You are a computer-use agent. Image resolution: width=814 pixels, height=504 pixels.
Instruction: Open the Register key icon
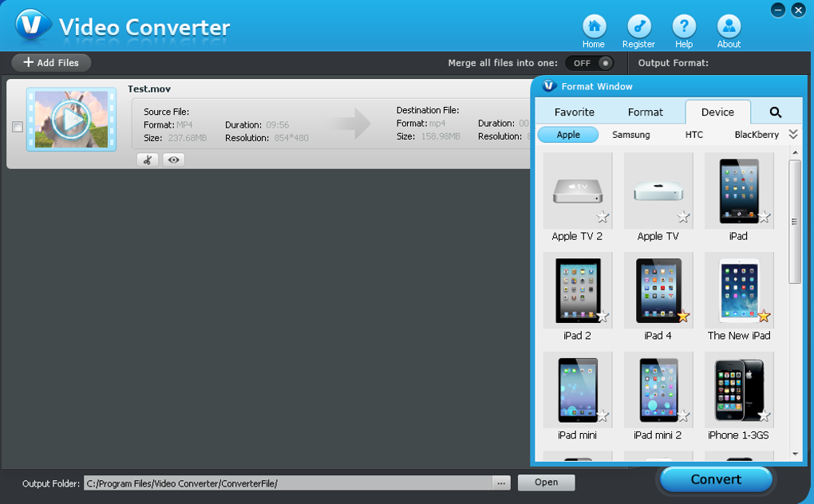pos(638,26)
